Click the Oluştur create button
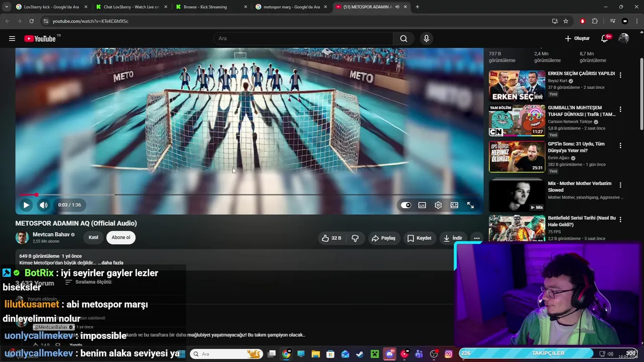644x362 pixels. [577, 39]
